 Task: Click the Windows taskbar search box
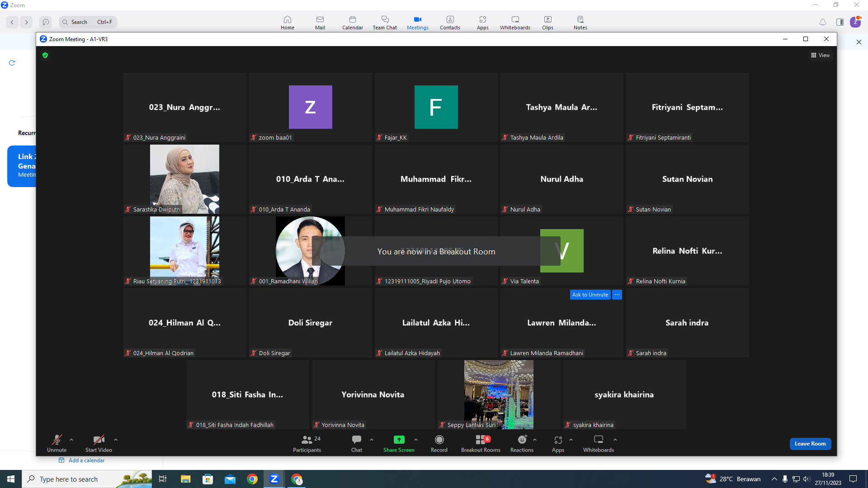click(x=86, y=479)
